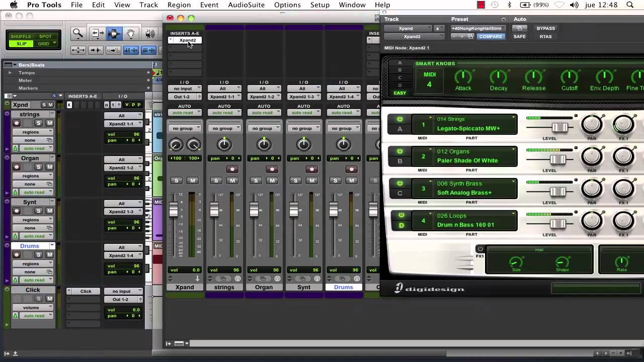
Task: Select the waveform Selector tool
Action: pos(113,34)
